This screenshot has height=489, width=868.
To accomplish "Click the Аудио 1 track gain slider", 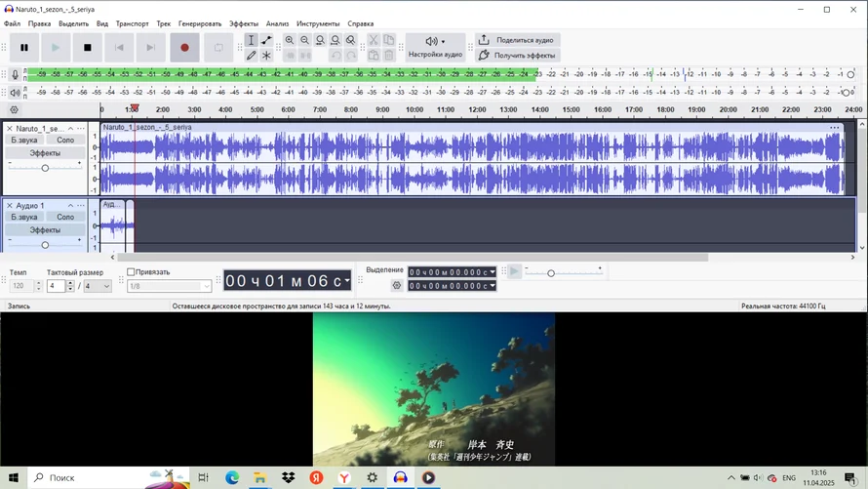I will tap(46, 244).
